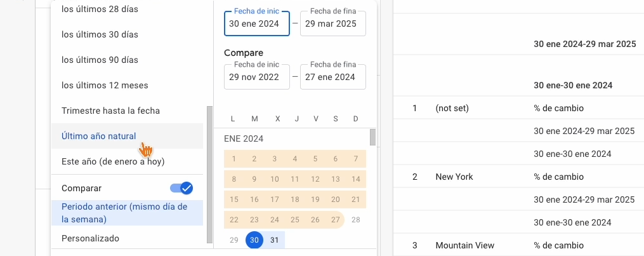644x256 pixels.
Task: Select 'Último año natural' preset
Action: [98, 136]
